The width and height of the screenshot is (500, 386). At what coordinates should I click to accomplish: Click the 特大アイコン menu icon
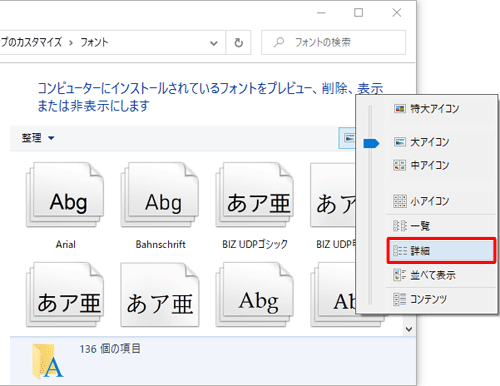[x=400, y=109]
